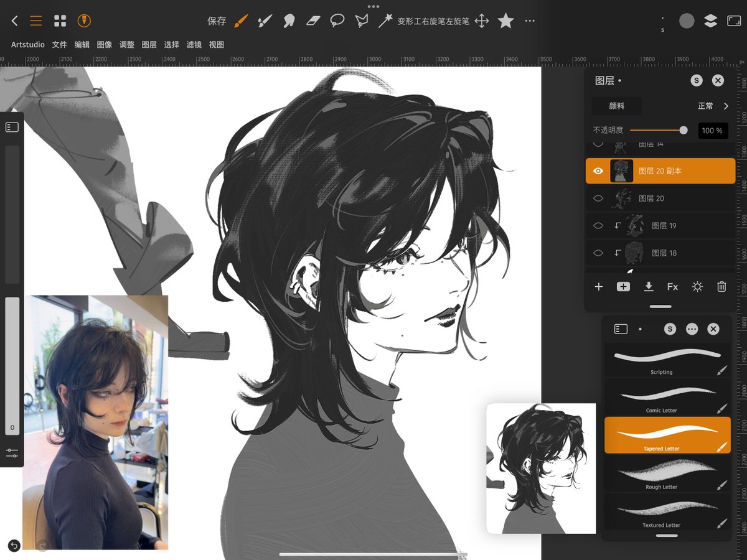Open the 调整 menu
Screen dimensions: 747x560
(x=127, y=45)
